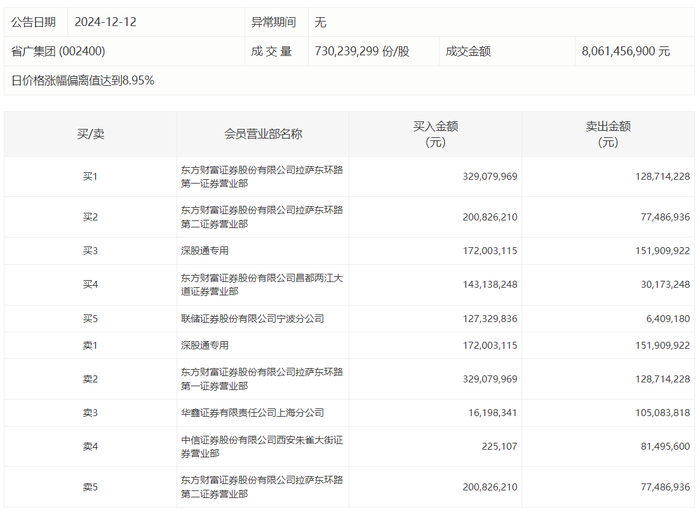This screenshot has height=512, width=700.
Task: Click the 买1 row branch name 拉萨东环路第一证券营业部
Action: coord(262,176)
